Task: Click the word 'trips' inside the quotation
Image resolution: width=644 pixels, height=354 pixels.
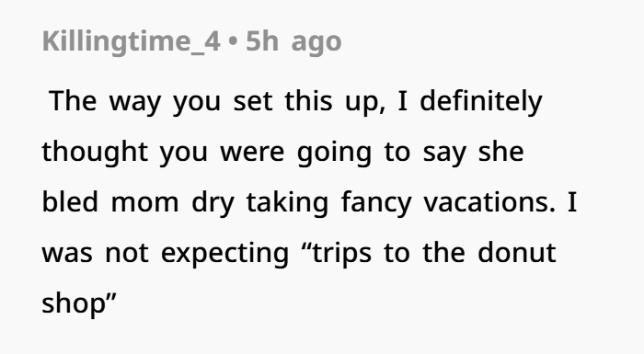Action: click(341, 254)
